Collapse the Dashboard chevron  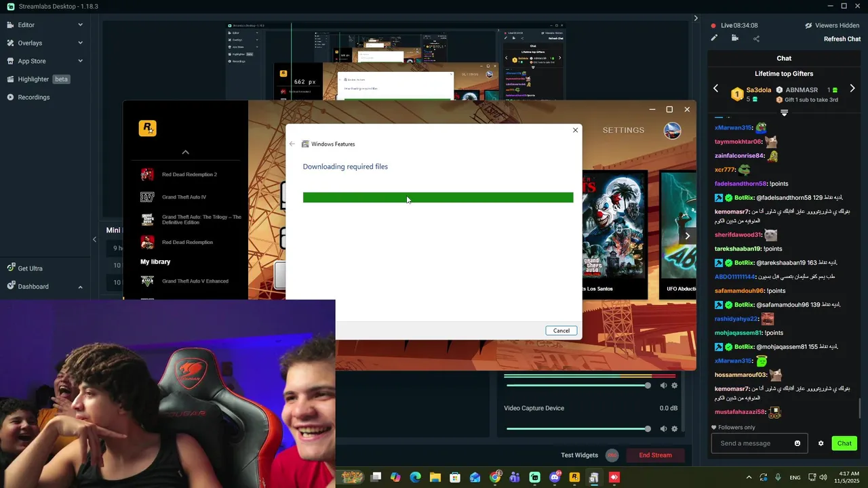click(x=80, y=287)
